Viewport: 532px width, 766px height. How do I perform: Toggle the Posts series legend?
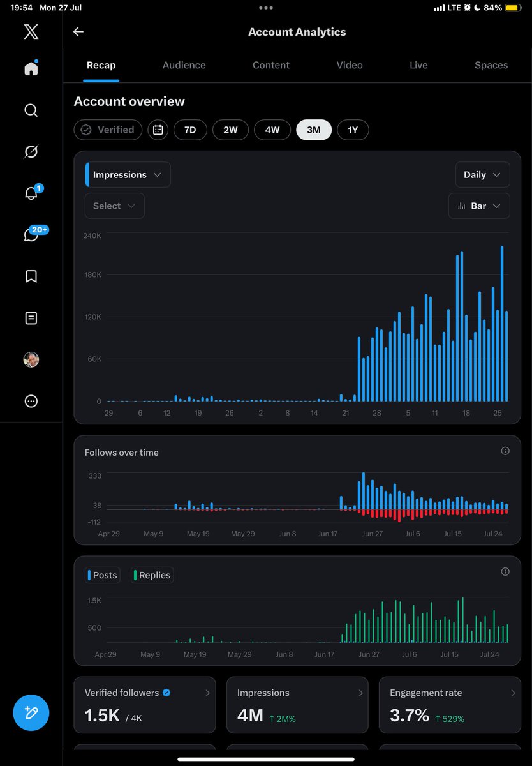[x=103, y=575]
